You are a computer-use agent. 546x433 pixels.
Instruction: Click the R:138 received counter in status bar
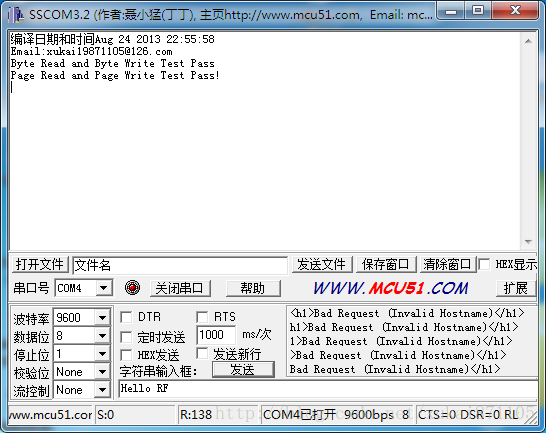(218, 415)
